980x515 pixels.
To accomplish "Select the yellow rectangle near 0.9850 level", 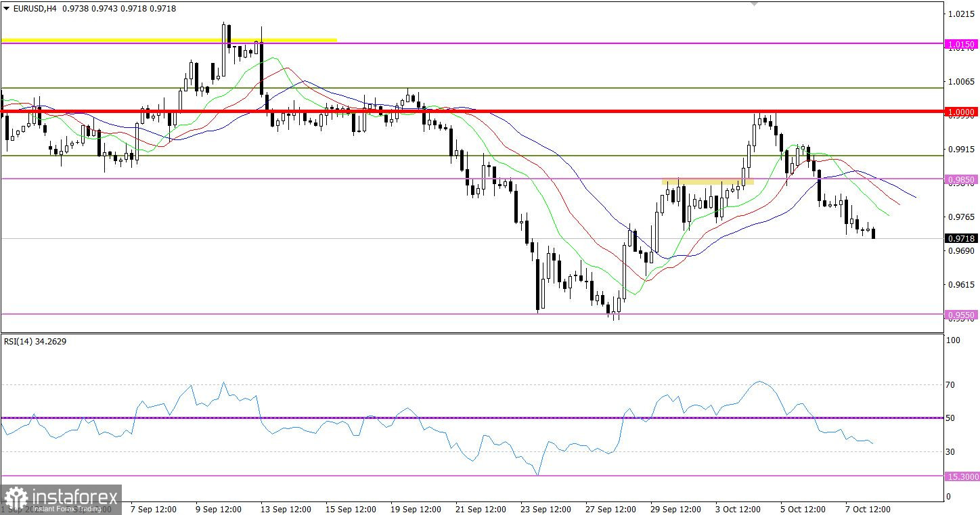I will pyautogui.click(x=708, y=181).
